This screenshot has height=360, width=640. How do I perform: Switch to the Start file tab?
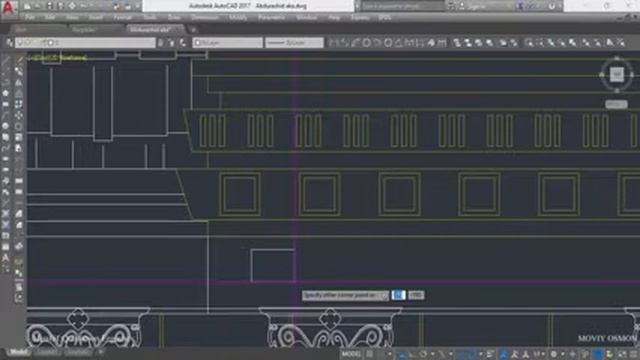(x=20, y=29)
